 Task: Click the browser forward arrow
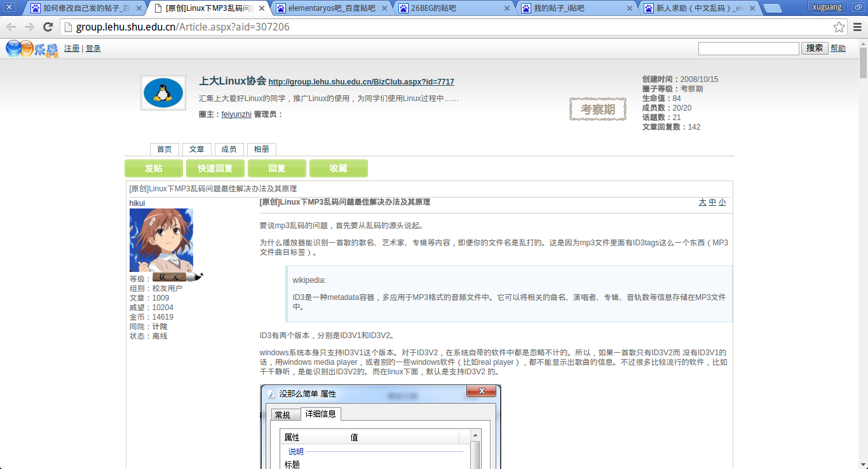[29, 27]
